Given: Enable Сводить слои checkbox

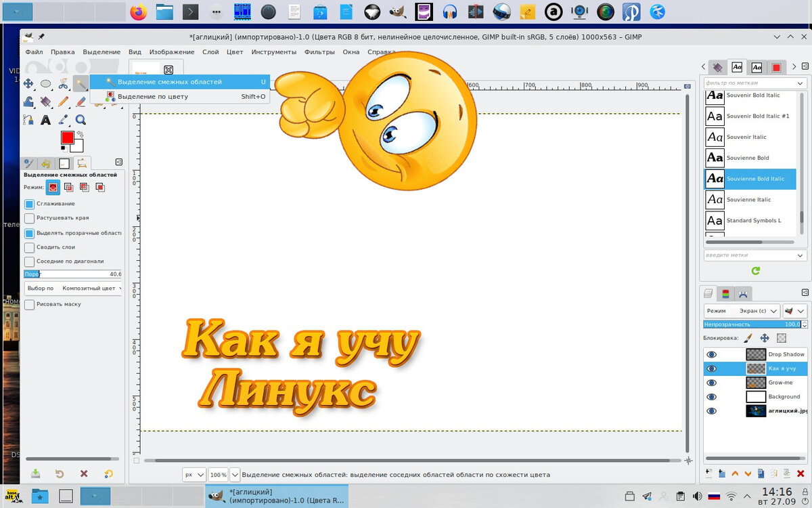Looking at the screenshot, I should point(29,247).
